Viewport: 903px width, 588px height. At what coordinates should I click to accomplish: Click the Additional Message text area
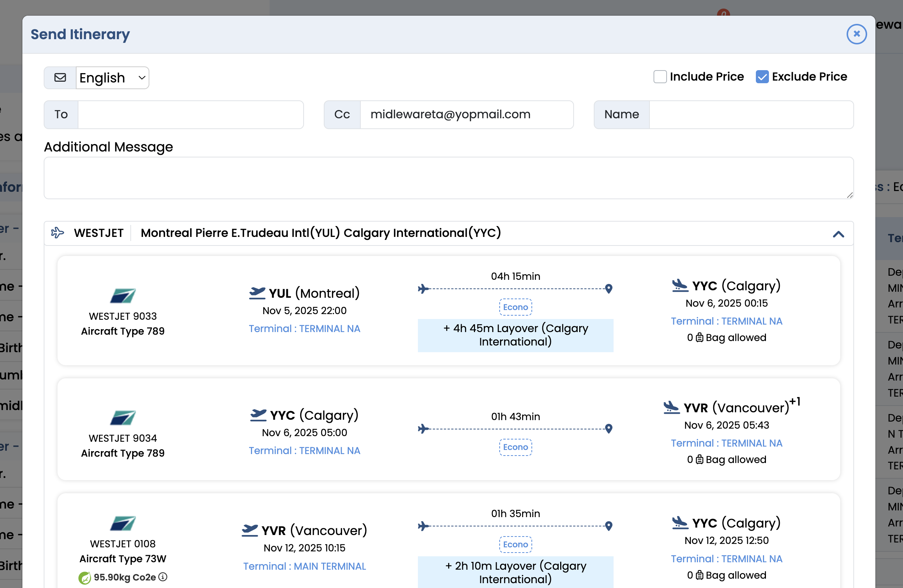pos(449,178)
